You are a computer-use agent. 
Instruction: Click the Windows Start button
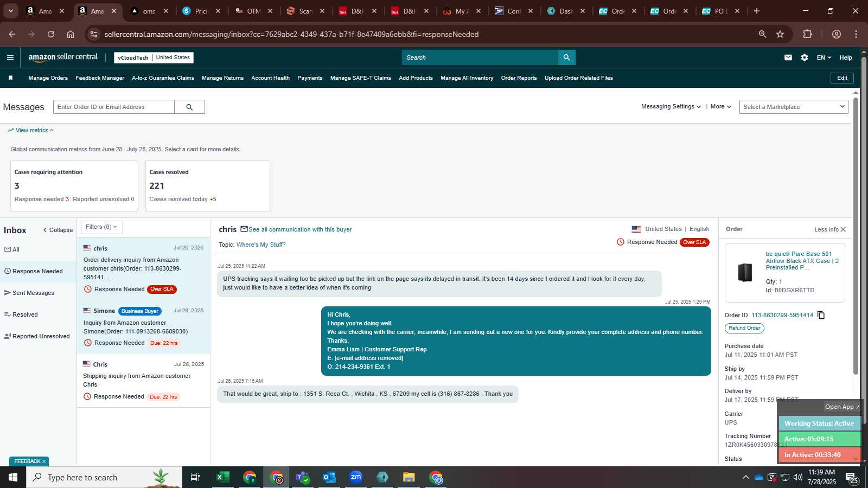(13, 477)
